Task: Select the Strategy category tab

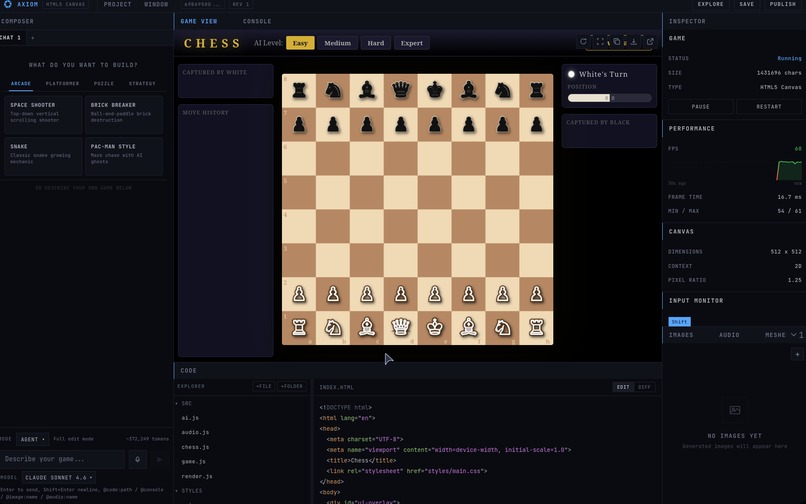Action: point(142,83)
